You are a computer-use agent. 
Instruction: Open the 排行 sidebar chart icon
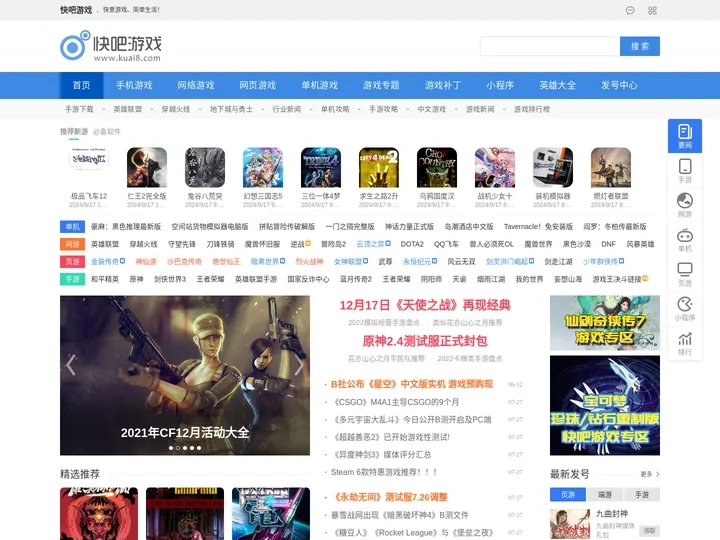click(685, 343)
